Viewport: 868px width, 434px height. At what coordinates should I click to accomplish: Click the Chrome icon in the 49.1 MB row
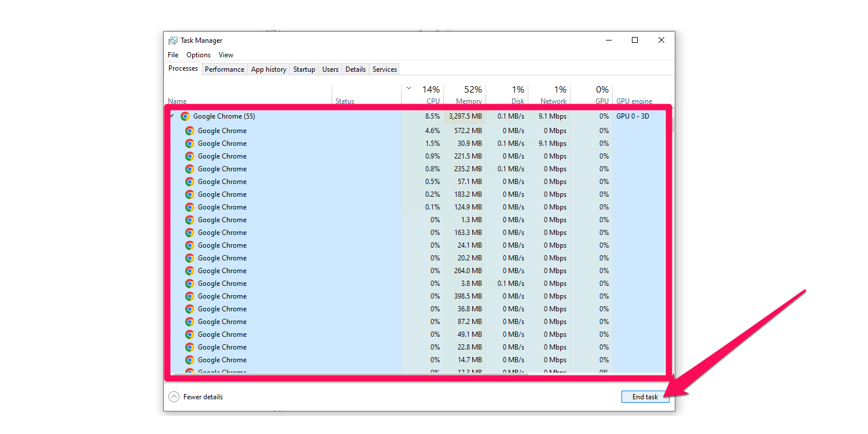190,334
